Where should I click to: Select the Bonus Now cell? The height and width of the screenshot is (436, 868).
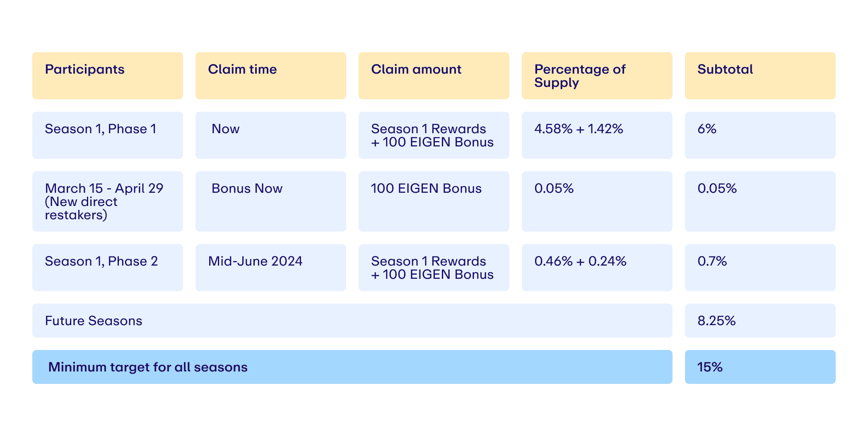[270, 201]
